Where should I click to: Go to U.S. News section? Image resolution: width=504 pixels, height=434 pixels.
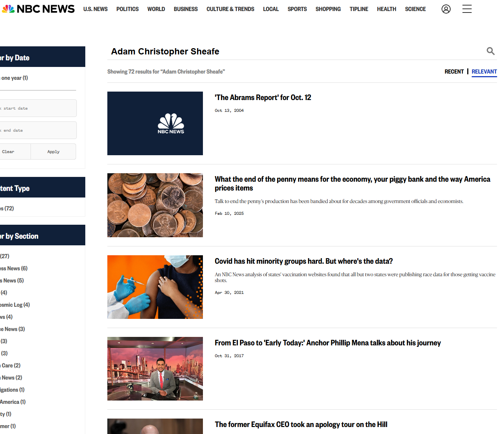click(x=96, y=9)
